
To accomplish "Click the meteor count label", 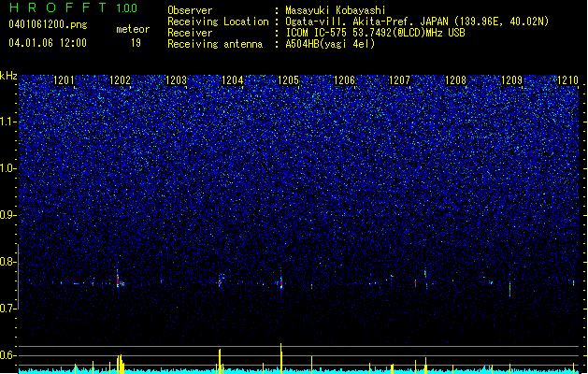I will coord(133,29).
